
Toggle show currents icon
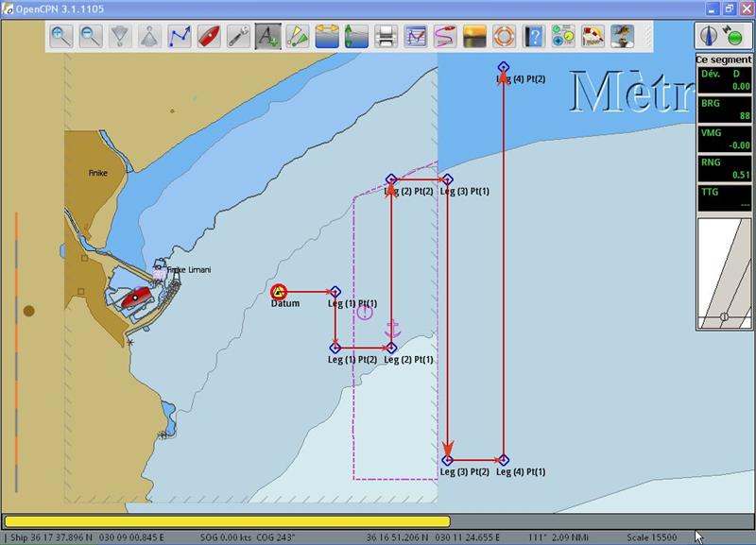click(356, 37)
